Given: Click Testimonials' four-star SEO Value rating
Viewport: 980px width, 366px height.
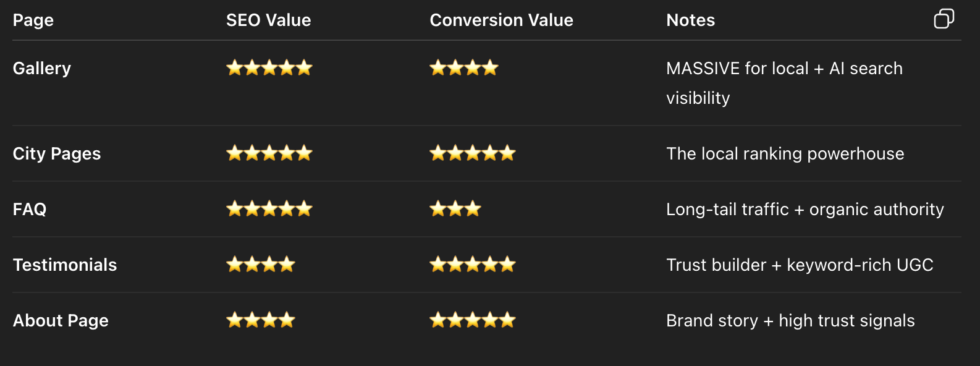Looking at the screenshot, I should [260, 265].
